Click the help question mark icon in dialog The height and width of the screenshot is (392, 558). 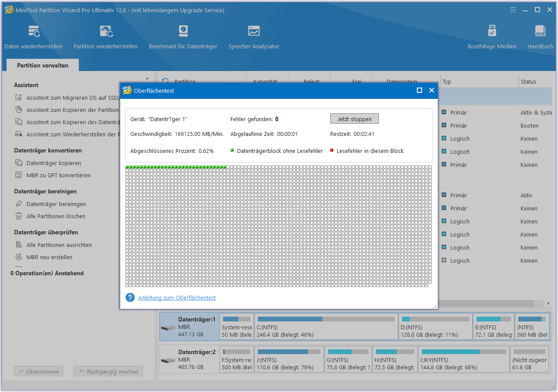tap(130, 297)
